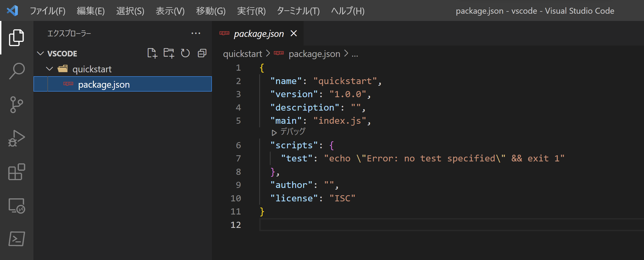Viewport: 644px width, 260px height.
Task: Click the "1.0.0" version value
Action: click(x=348, y=94)
